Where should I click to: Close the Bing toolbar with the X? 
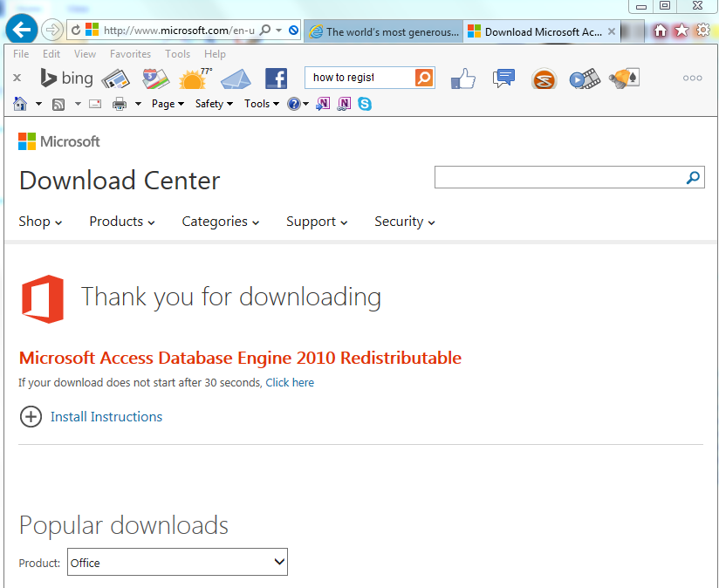pyautogui.click(x=17, y=78)
